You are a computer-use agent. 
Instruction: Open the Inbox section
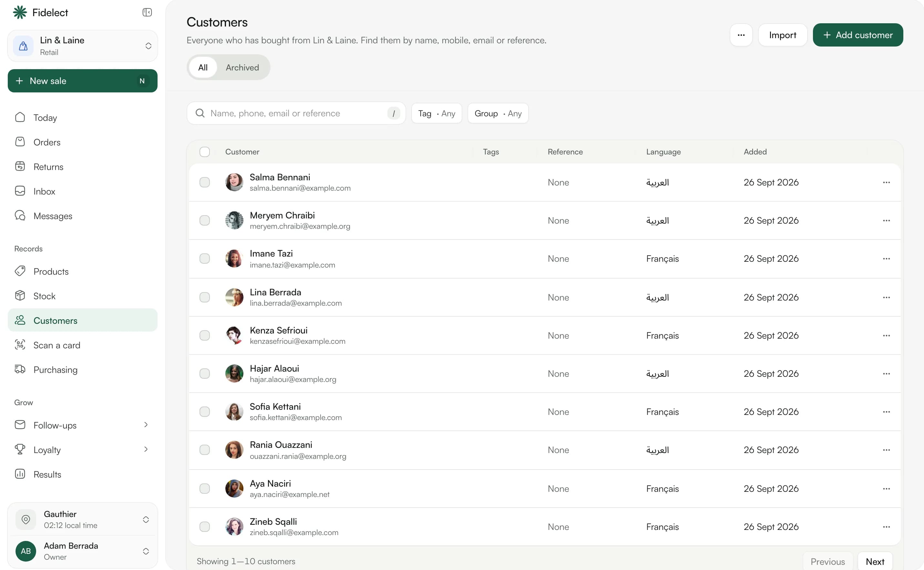(83, 191)
